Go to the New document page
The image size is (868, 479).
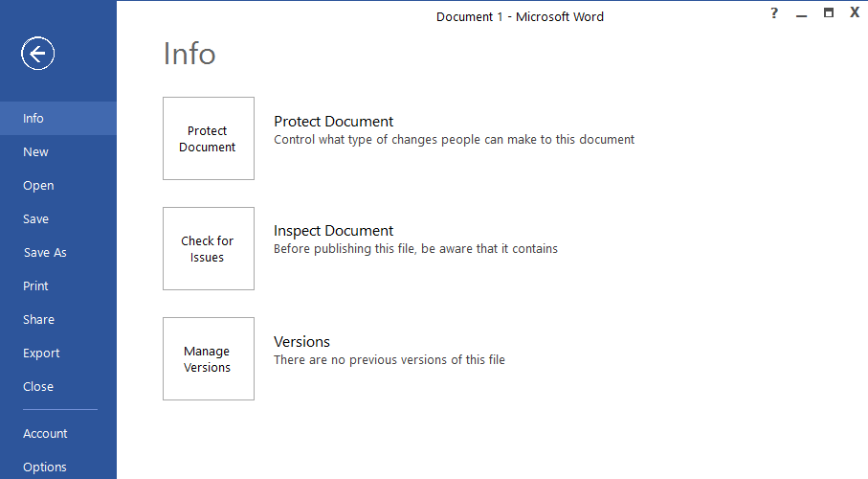pos(35,152)
